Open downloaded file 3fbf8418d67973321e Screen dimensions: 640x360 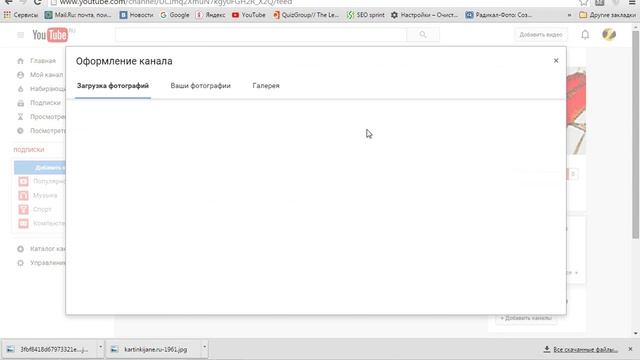(50, 349)
